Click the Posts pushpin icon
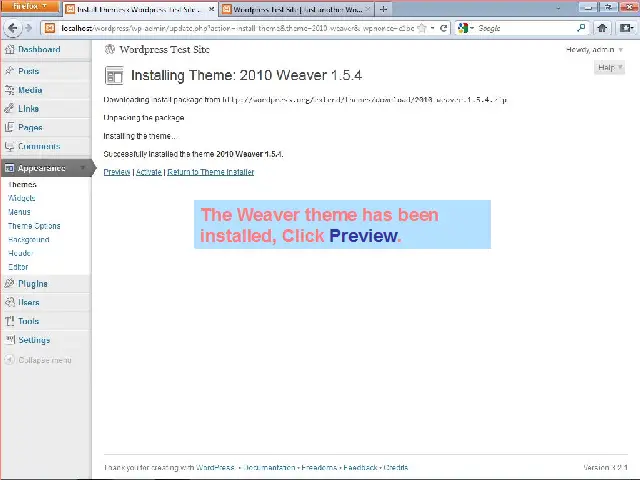640x480 pixels. tap(9, 71)
